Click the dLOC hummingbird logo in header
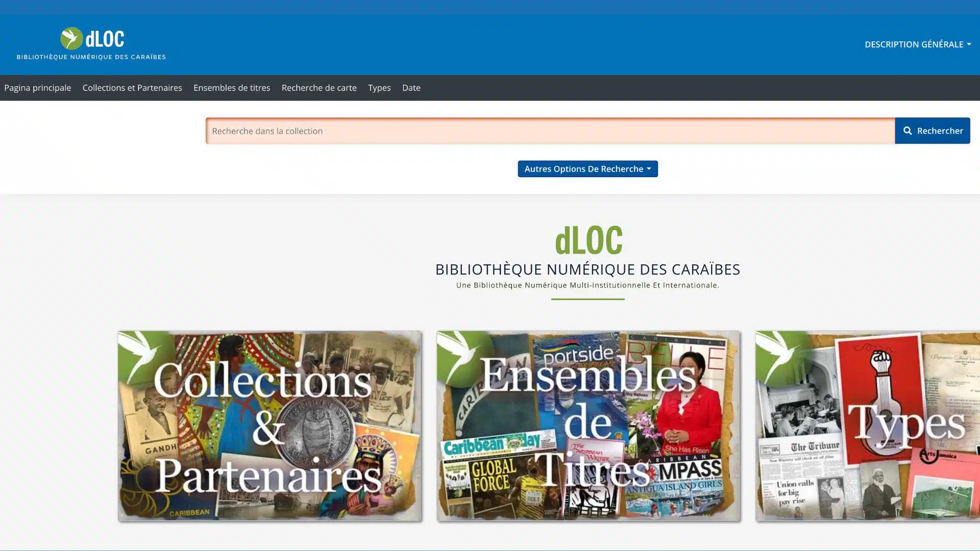This screenshot has width=980, height=551. 71,39
